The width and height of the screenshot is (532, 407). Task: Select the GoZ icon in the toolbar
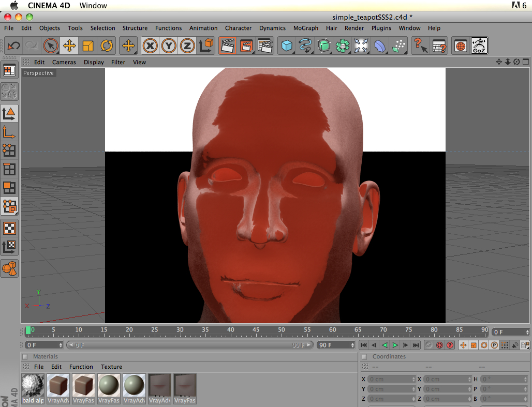(x=479, y=46)
